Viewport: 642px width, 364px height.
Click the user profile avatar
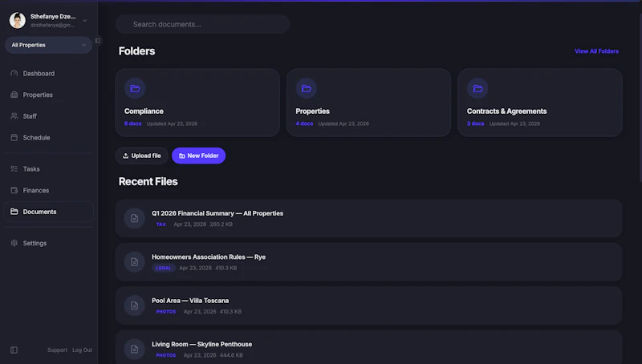(18, 20)
